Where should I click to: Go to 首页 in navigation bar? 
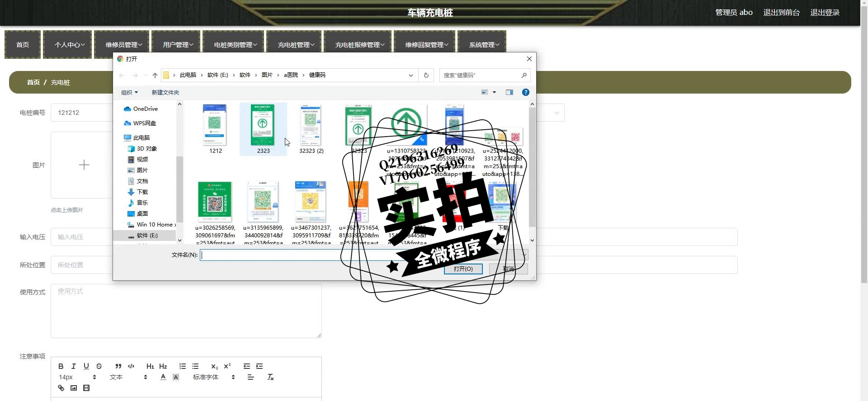(23, 45)
